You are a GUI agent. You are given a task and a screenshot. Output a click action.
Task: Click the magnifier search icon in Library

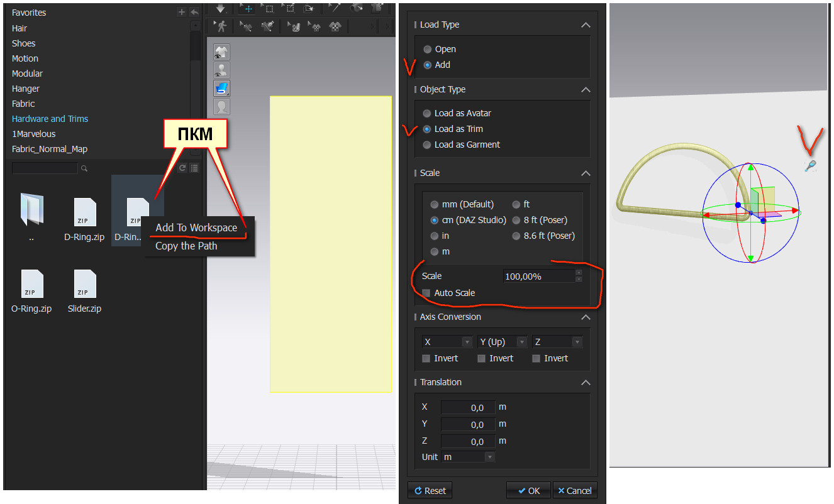84,168
